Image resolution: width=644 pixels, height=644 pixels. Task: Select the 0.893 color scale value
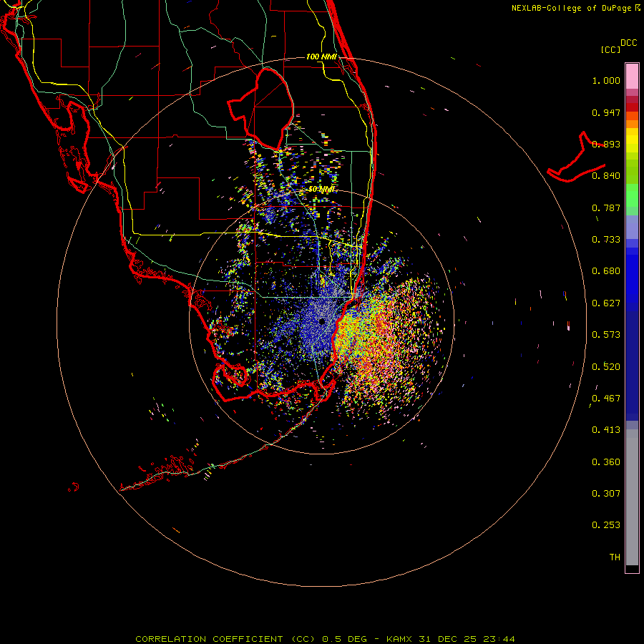click(606, 144)
